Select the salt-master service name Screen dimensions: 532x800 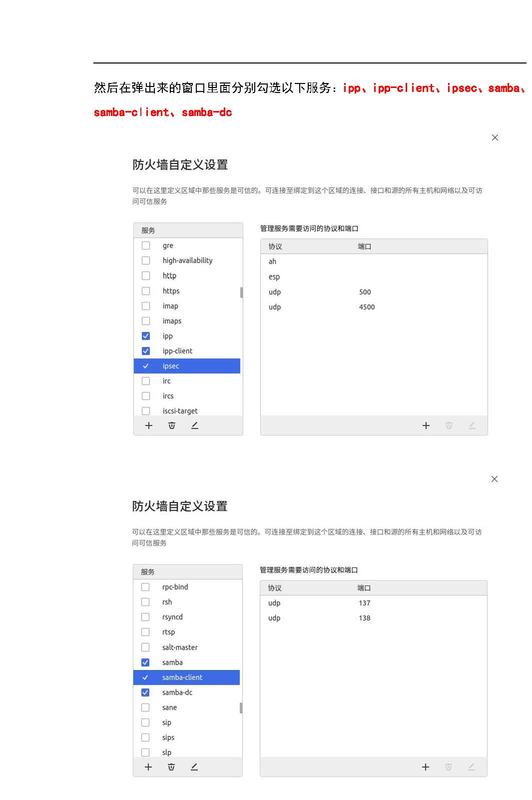[180, 647]
